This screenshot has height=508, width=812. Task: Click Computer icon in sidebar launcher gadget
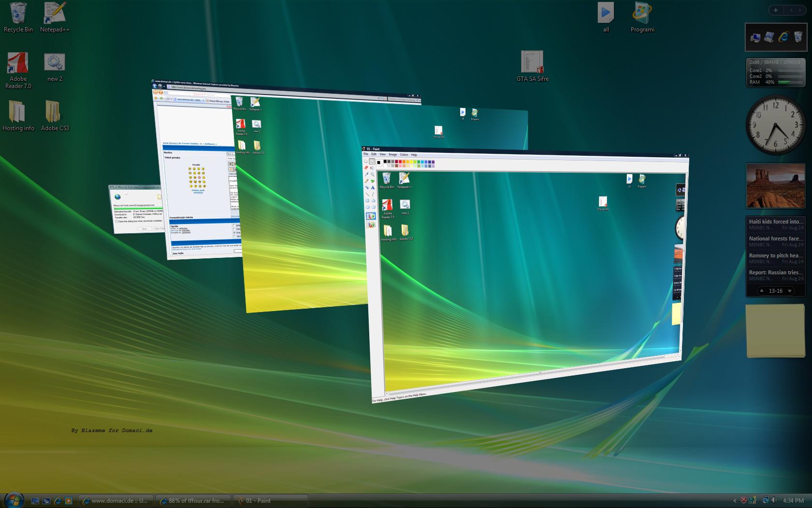coord(755,37)
